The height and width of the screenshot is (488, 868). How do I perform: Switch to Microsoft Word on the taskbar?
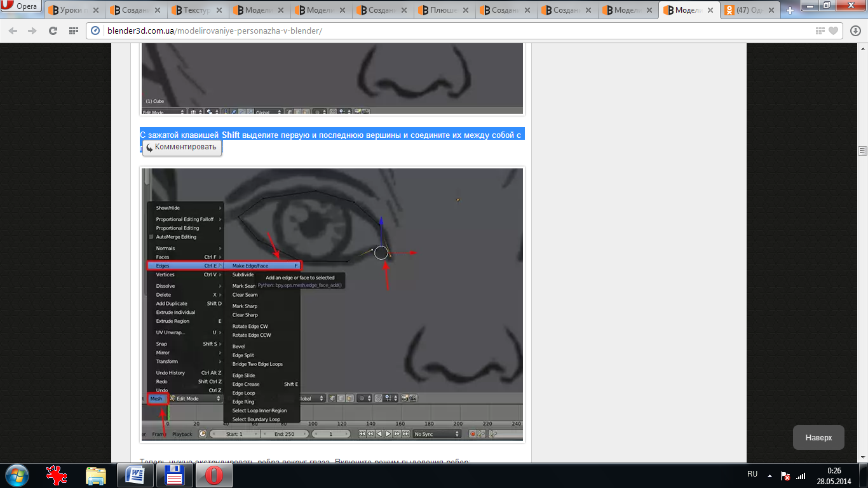coord(135,475)
